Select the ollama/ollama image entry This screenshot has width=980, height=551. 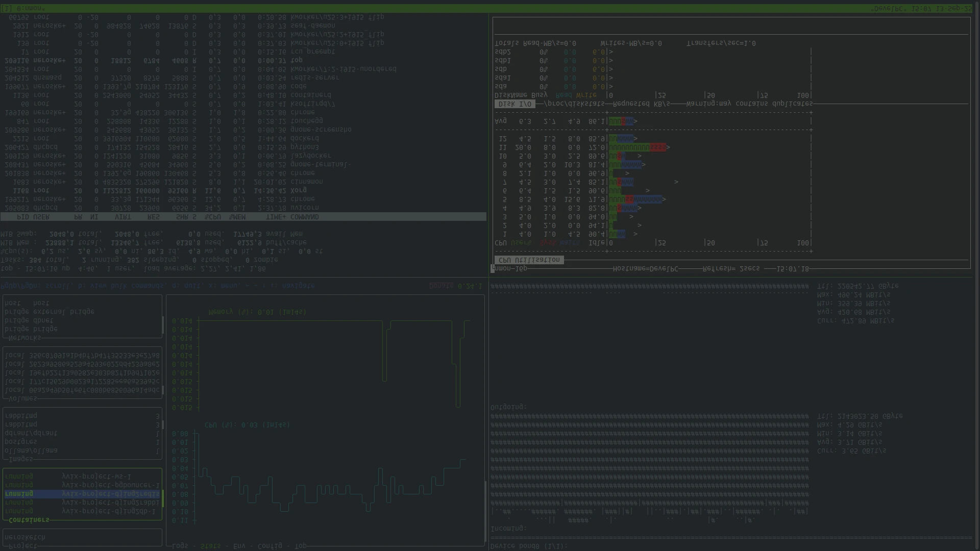[x=31, y=450]
